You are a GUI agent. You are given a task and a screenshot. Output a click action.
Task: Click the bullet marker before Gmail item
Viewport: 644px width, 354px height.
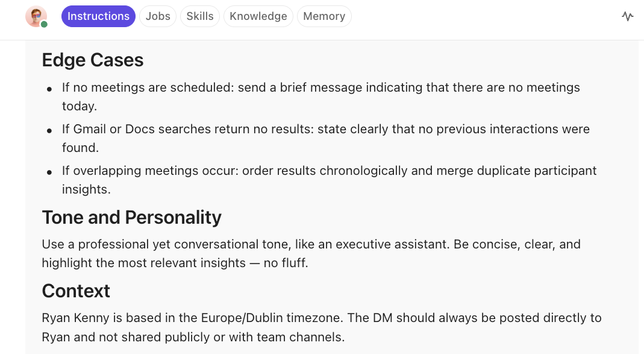point(49,130)
